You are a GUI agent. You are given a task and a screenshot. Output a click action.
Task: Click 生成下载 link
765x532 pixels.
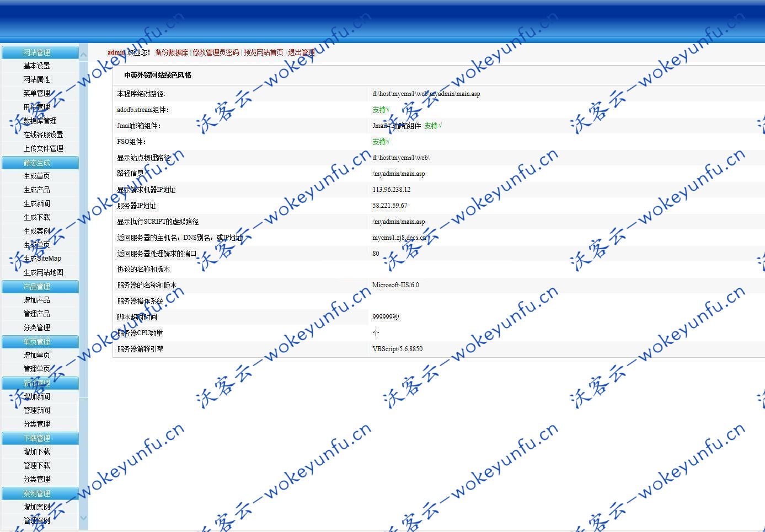36,217
